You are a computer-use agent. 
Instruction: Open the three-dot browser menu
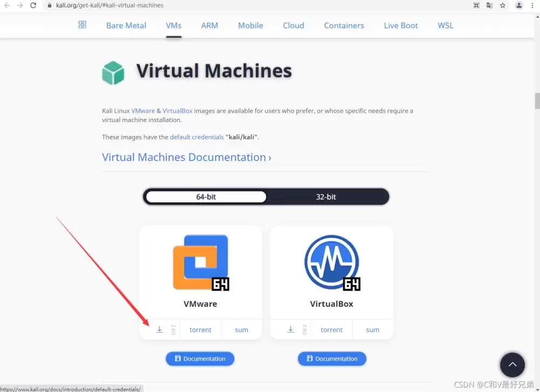coord(532,5)
